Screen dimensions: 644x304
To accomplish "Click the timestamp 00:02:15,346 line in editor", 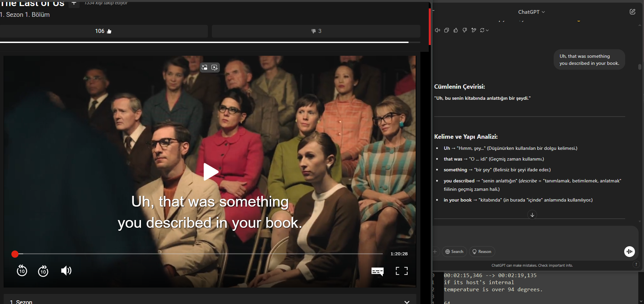I will click(490, 275).
